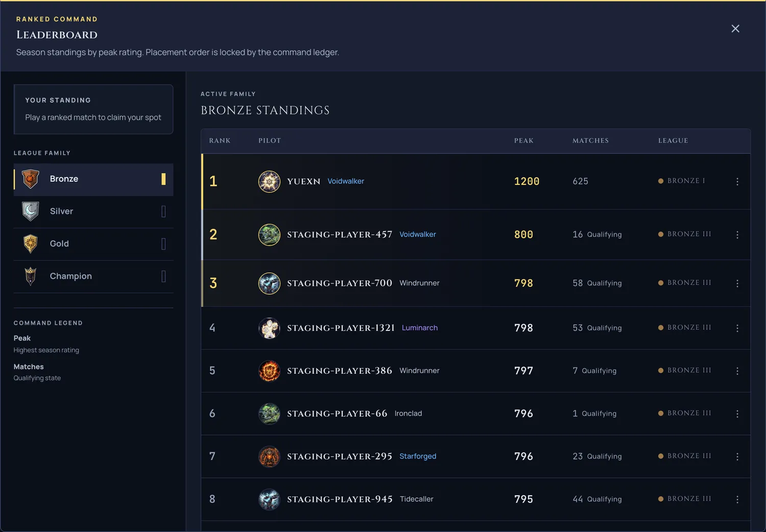Image resolution: width=766 pixels, height=532 pixels.
Task: Open Staging-Player-457's avatar
Action: [269, 235]
